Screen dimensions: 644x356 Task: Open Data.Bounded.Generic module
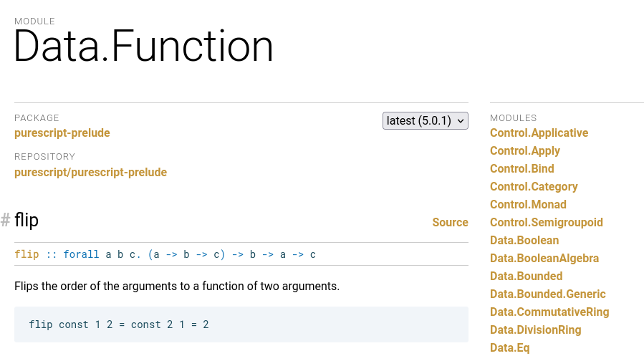tap(547, 294)
